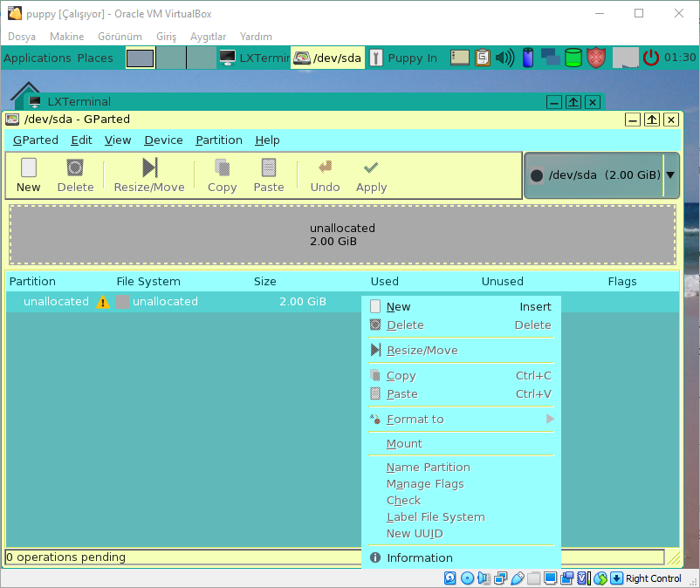Click the warning icon beside unallocated partition
This screenshot has height=588, width=700.
[x=103, y=302]
